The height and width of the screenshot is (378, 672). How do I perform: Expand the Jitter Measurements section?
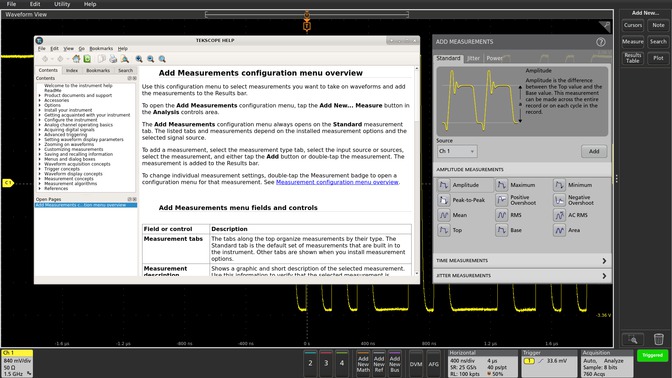522,276
